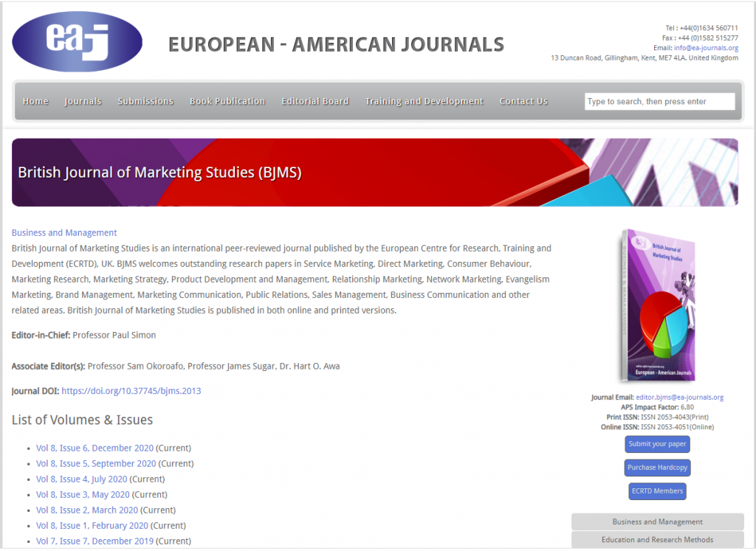Click the 13 Duncan Road address text
Screen dimensions: 756x551
pyautogui.click(x=645, y=58)
